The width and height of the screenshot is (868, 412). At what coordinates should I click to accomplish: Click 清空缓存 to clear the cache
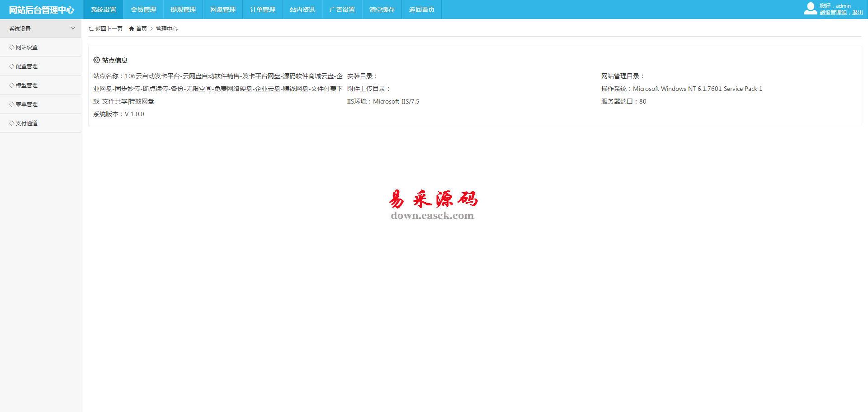coord(382,9)
